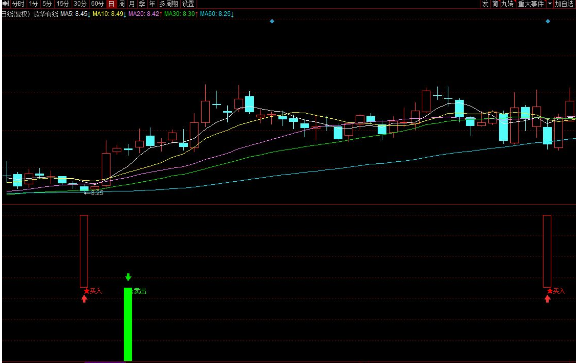Select the 60分 period tab
Screen dimensions: 576x363
point(97,4)
